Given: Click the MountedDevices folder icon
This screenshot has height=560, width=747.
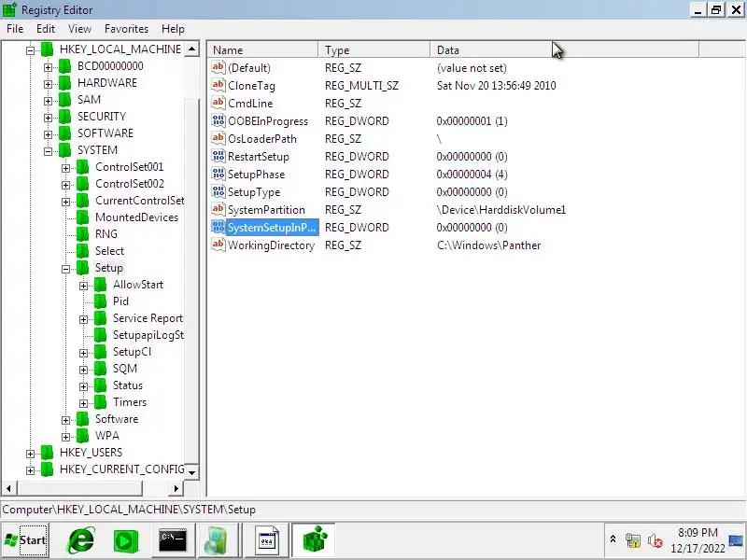Looking at the screenshot, I should pyautogui.click(x=82, y=217).
